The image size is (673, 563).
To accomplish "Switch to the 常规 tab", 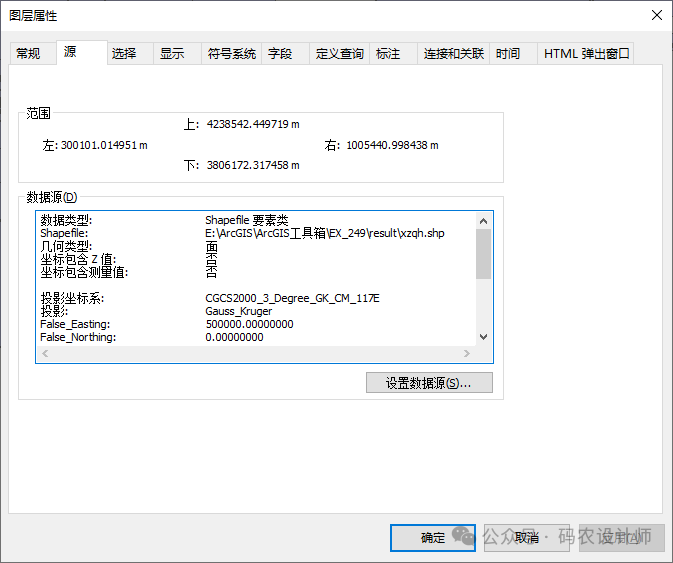I will point(28,54).
